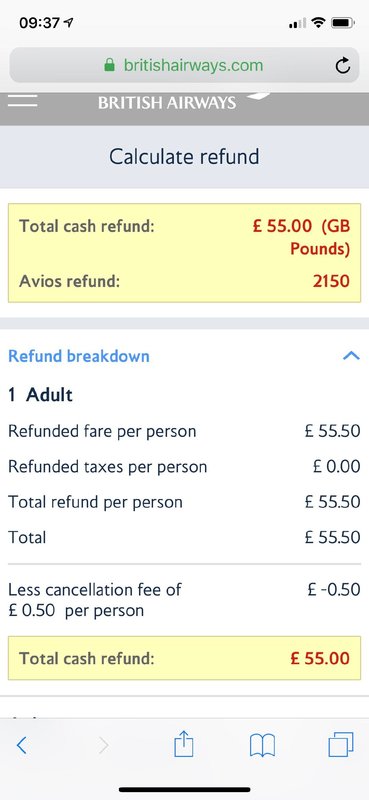Viewport: 369px width, 800px height.
Task: Tap the Calculate refund page title
Action: [184, 156]
